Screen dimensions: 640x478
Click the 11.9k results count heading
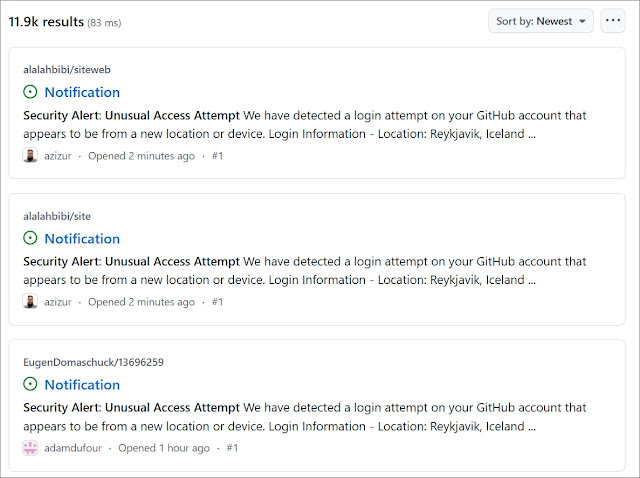coord(46,21)
